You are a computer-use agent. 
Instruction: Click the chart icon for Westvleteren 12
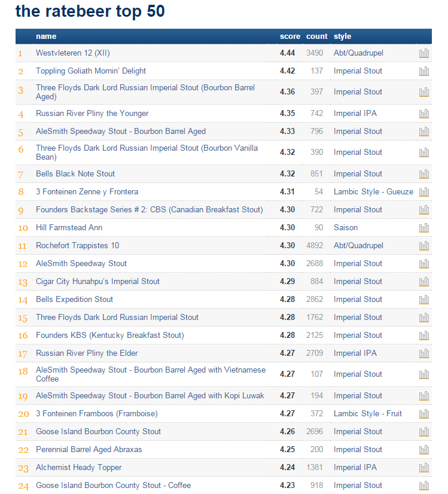coord(424,53)
